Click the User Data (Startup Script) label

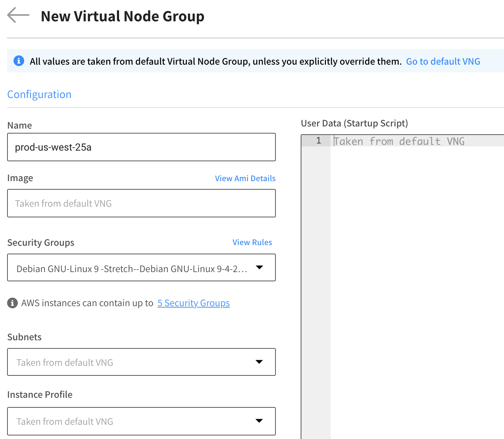(x=354, y=123)
